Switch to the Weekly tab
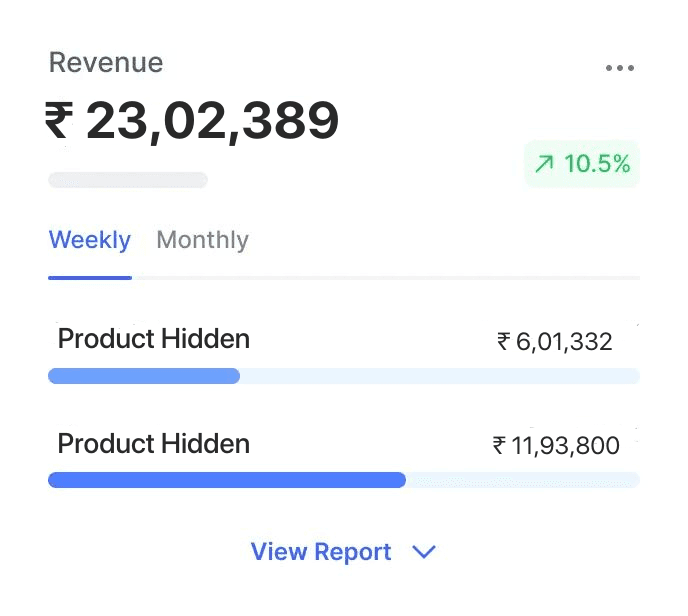Viewport: 688px width, 616px height. [89, 241]
